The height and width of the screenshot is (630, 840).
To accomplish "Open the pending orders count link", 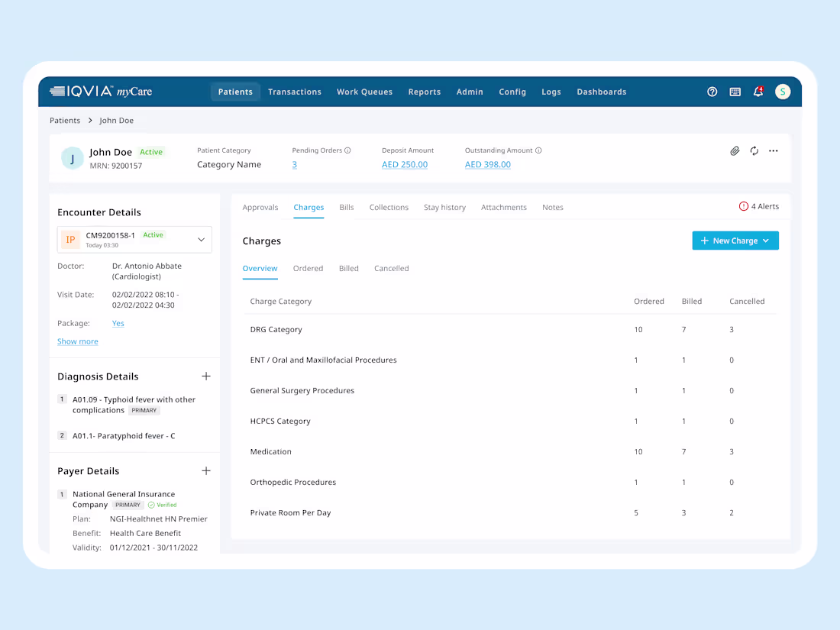I will 295,164.
